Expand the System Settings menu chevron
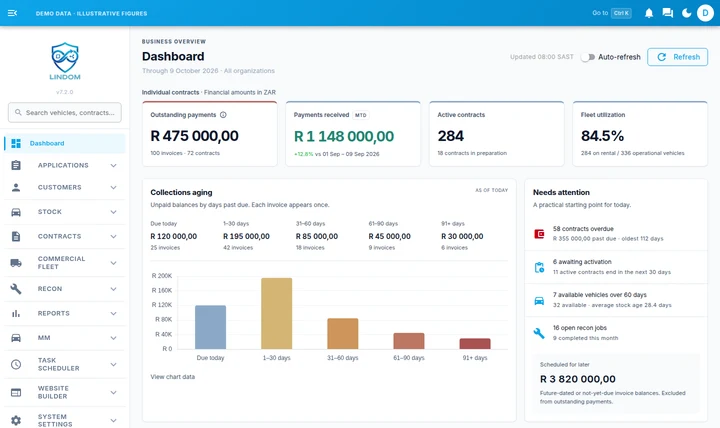Screen dimensions: 720x428 113,420
